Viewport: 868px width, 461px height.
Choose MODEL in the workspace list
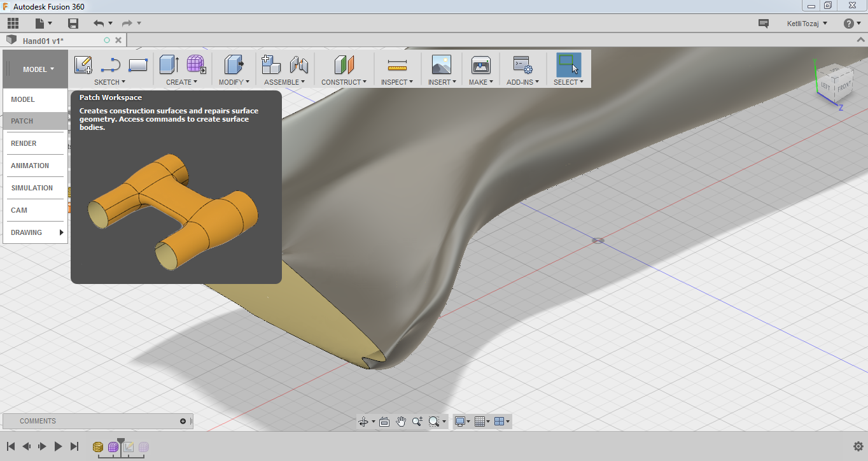(x=35, y=99)
